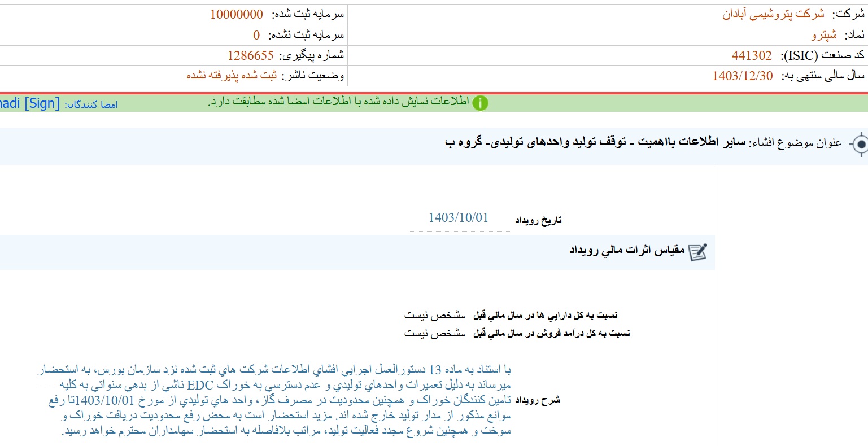Click the سال مالی منتهی به label
This screenshot has width=868, height=446.
[x=823, y=76]
